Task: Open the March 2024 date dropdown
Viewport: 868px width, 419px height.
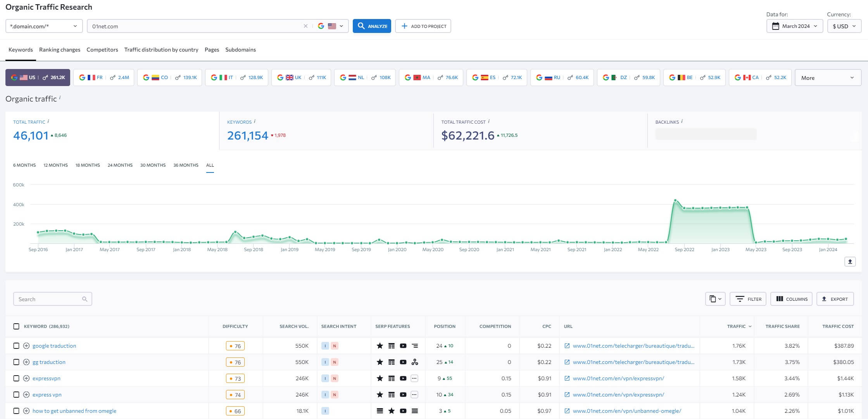Action: click(x=795, y=26)
